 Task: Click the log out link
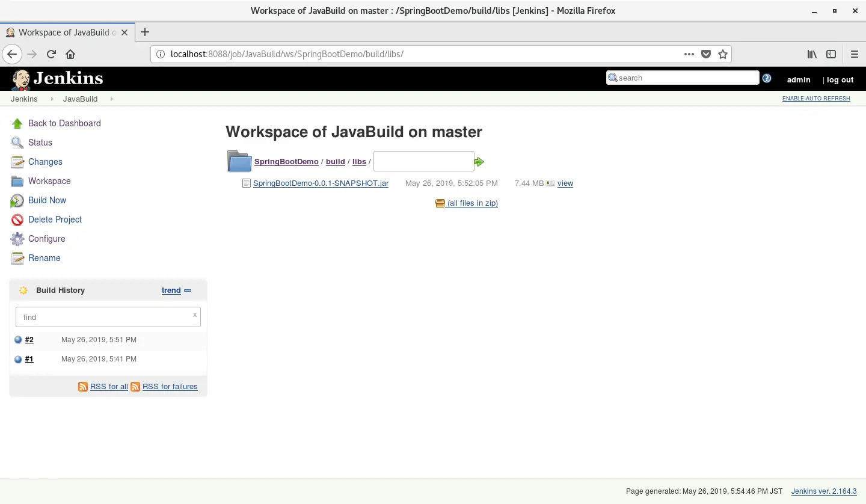point(840,79)
